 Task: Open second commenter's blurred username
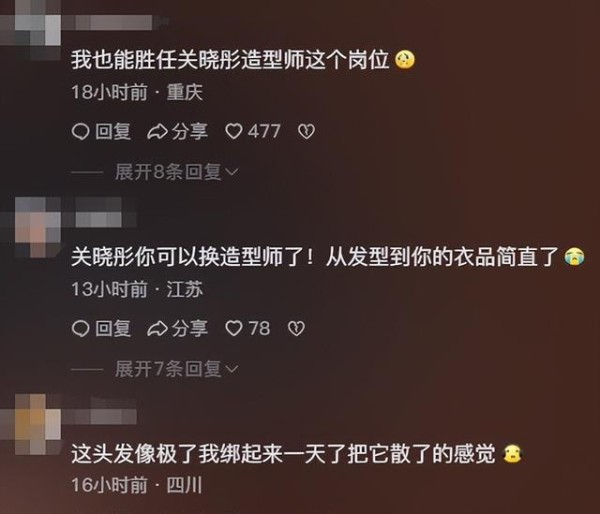coord(100,213)
